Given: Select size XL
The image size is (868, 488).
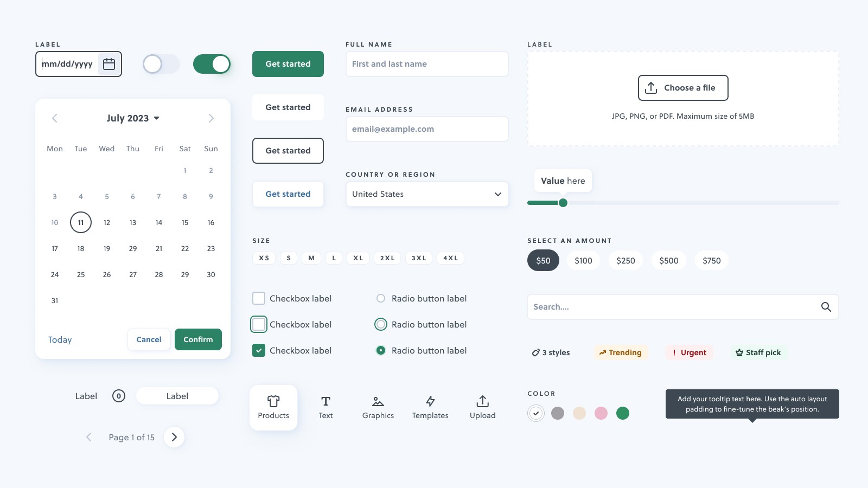Looking at the screenshot, I should (x=358, y=258).
